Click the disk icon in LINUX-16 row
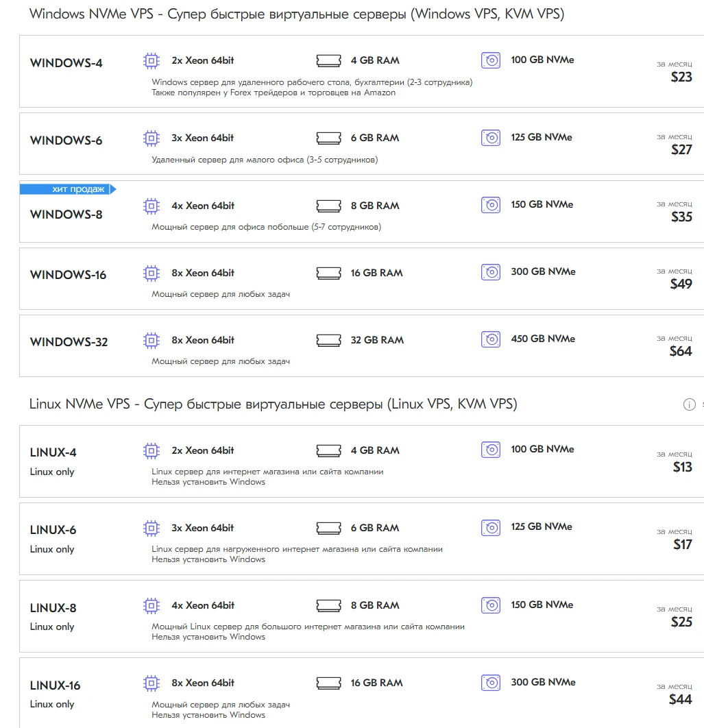This screenshot has width=704, height=728. 490,683
